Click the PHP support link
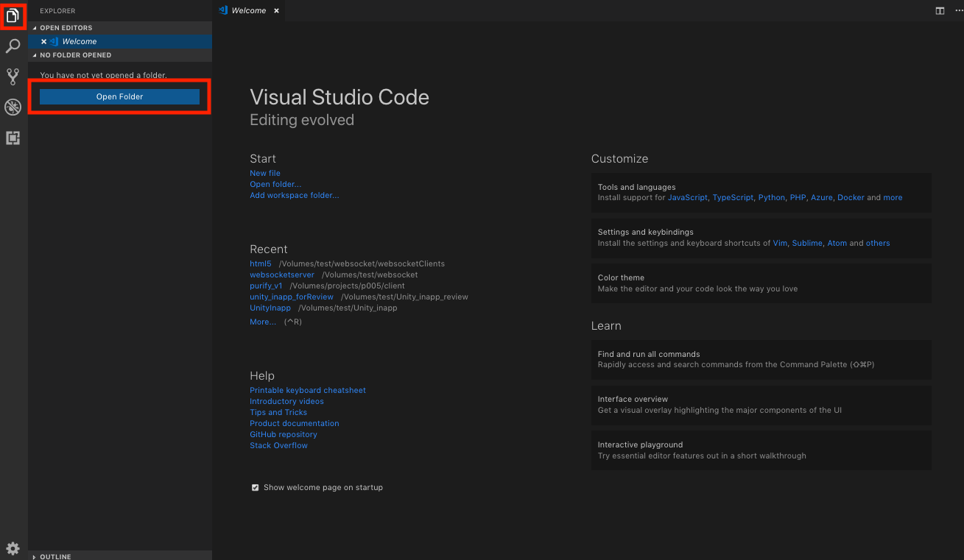 pos(798,197)
